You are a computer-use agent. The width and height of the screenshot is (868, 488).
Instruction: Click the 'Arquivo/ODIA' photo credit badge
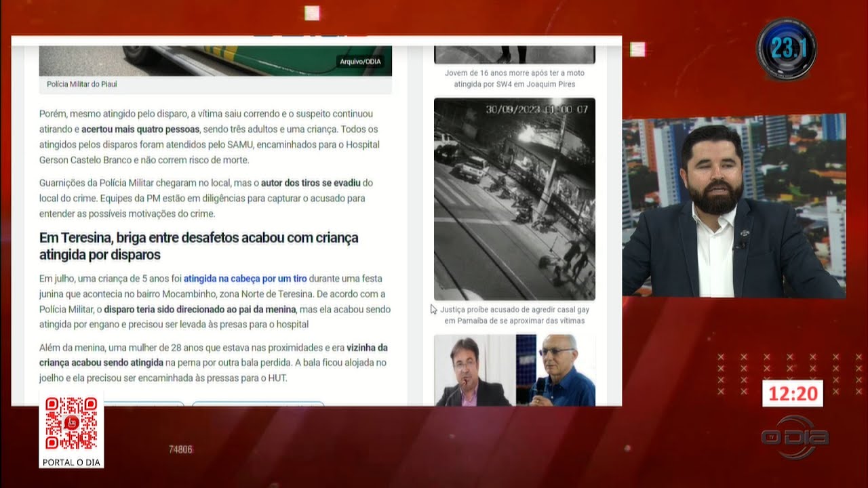[x=361, y=62]
